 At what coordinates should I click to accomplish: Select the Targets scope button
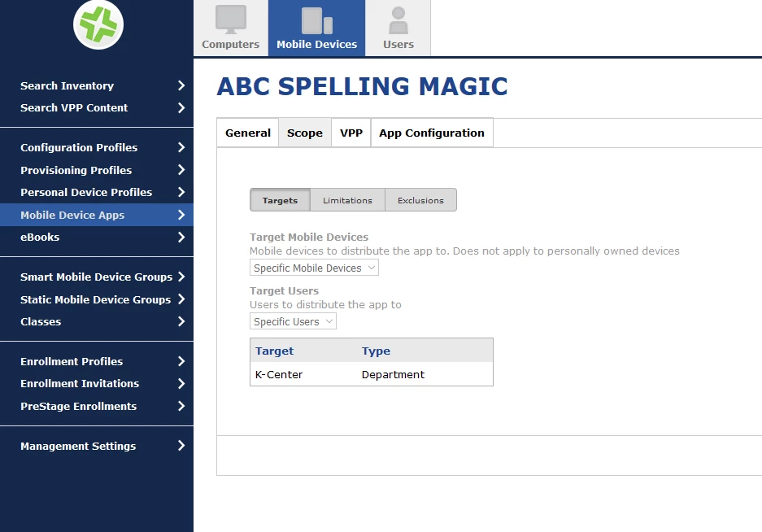click(x=280, y=200)
